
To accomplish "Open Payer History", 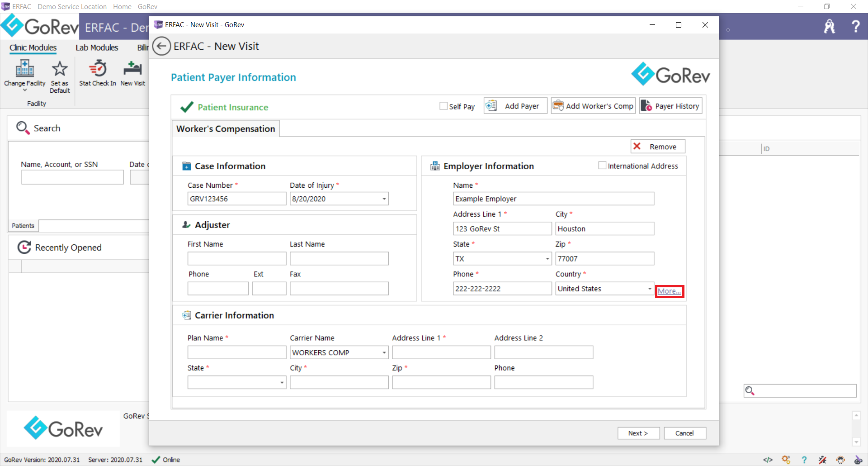I will (670, 106).
